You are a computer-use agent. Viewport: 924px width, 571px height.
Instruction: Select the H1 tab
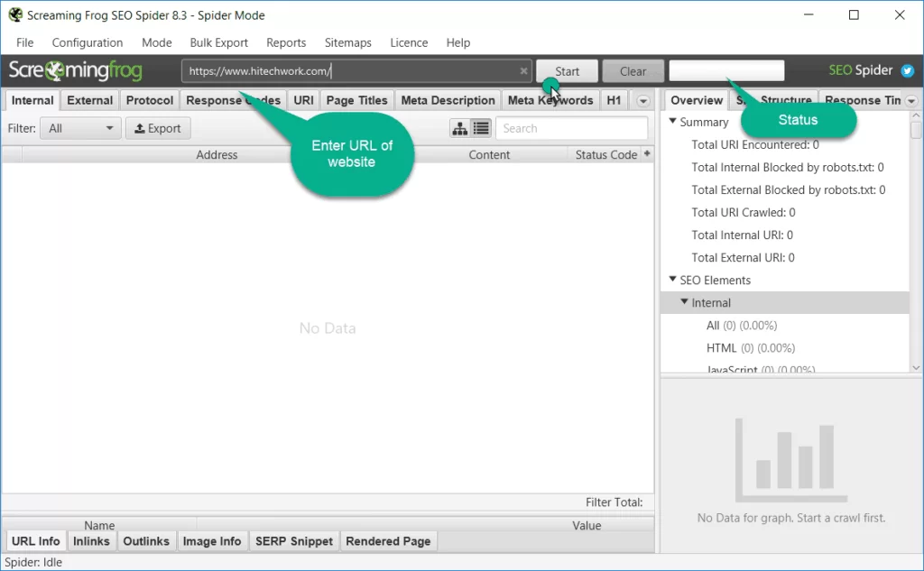click(x=614, y=100)
